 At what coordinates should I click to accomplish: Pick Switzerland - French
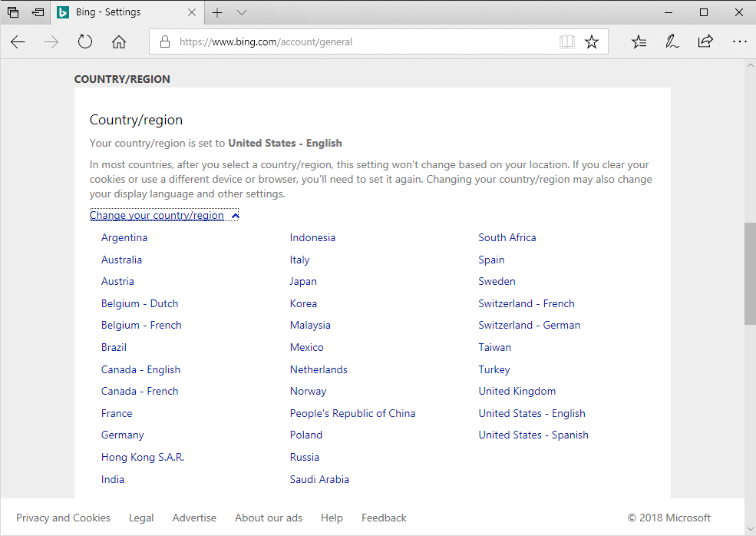tap(527, 303)
